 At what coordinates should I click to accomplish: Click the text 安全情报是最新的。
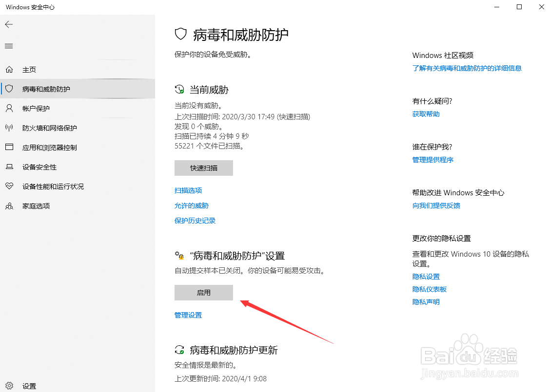[207, 365]
